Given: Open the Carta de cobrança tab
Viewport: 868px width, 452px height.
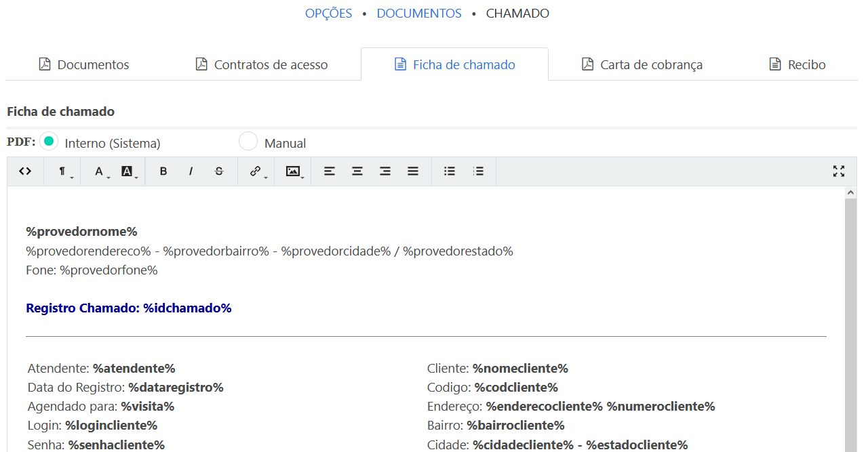Looking at the screenshot, I should pos(642,65).
